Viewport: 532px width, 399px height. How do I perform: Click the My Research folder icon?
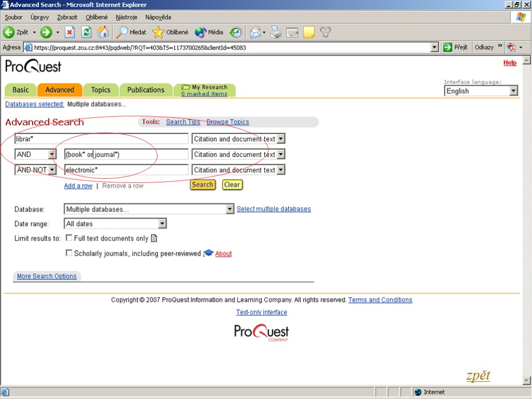pyautogui.click(x=185, y=87)
